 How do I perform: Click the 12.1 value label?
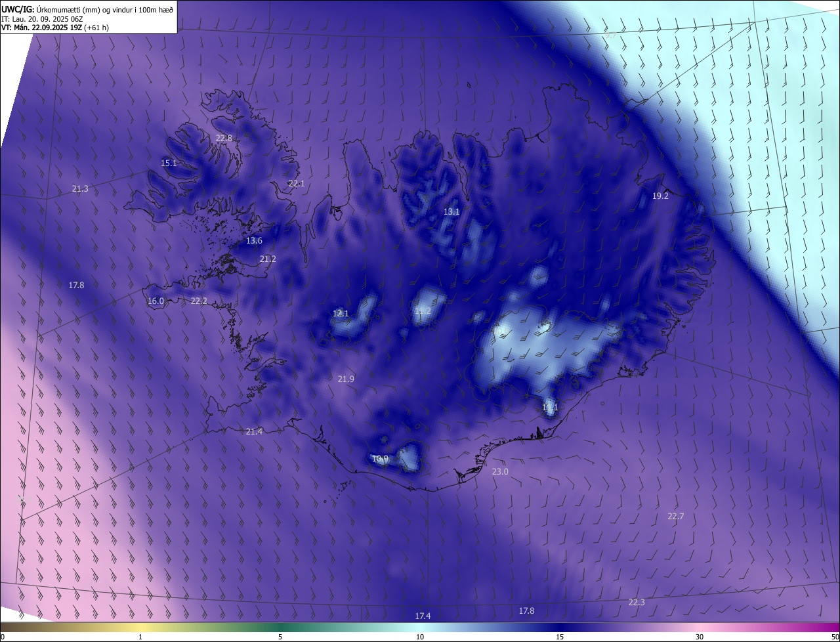(x=341, y=314)
